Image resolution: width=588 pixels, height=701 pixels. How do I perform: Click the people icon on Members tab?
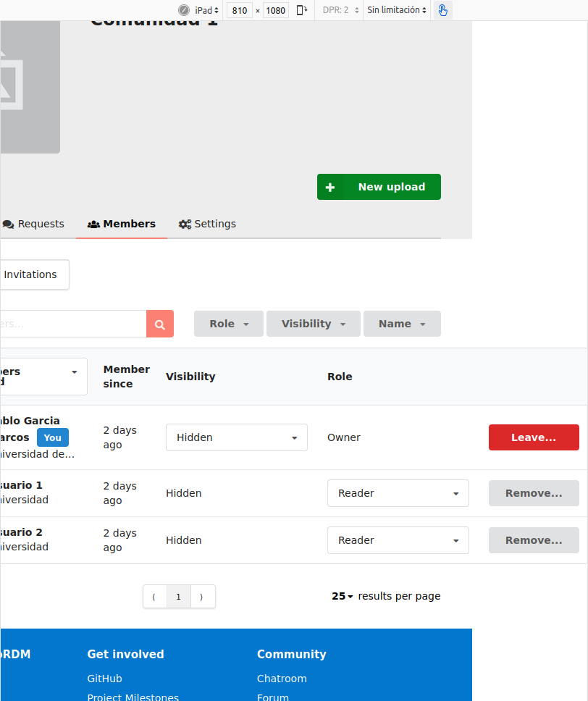(x=93, y=224)
